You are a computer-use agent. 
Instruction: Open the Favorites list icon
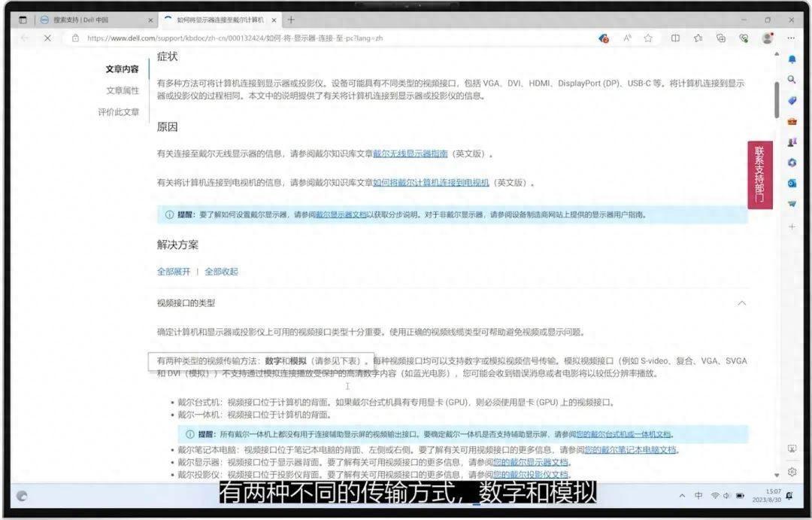[698, 38]
